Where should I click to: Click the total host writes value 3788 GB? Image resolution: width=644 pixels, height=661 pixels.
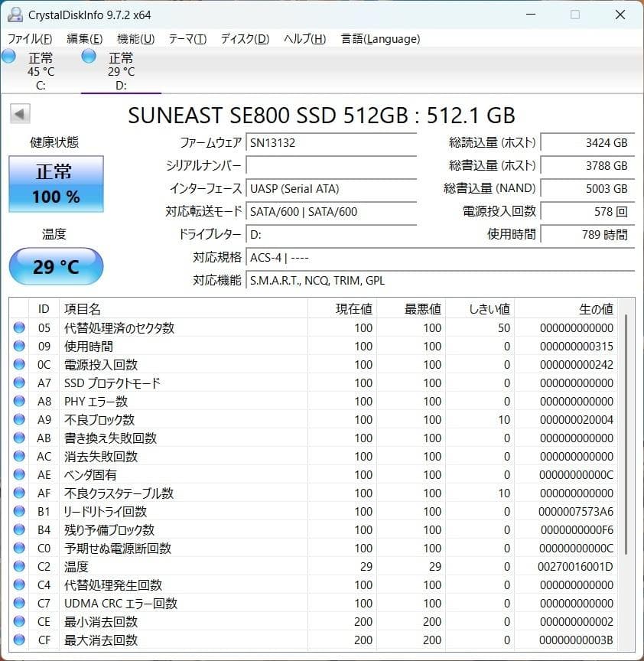pos(587,165)
